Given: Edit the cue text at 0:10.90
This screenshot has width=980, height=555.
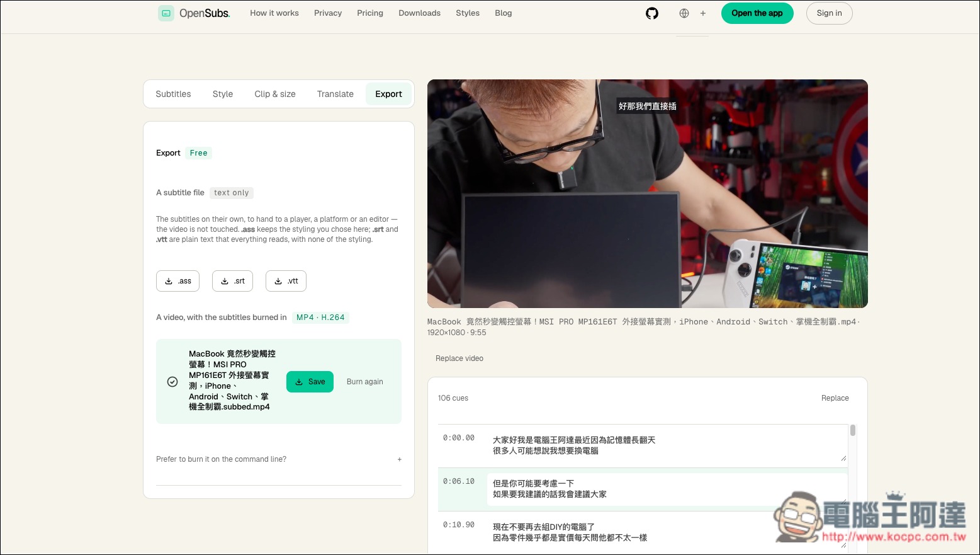Looking at the screenshot, I should tap(667, 532).
